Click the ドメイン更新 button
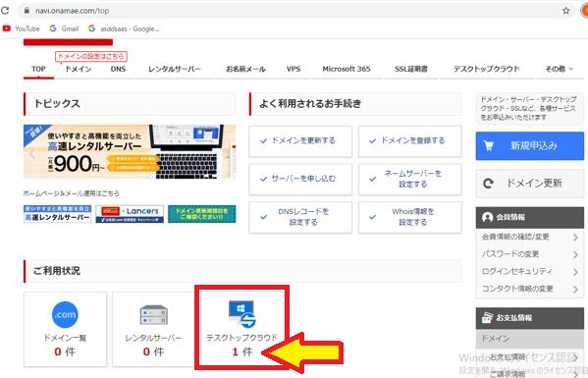The height and width of the screenshot is (378, 588). (x=529, y=184)
